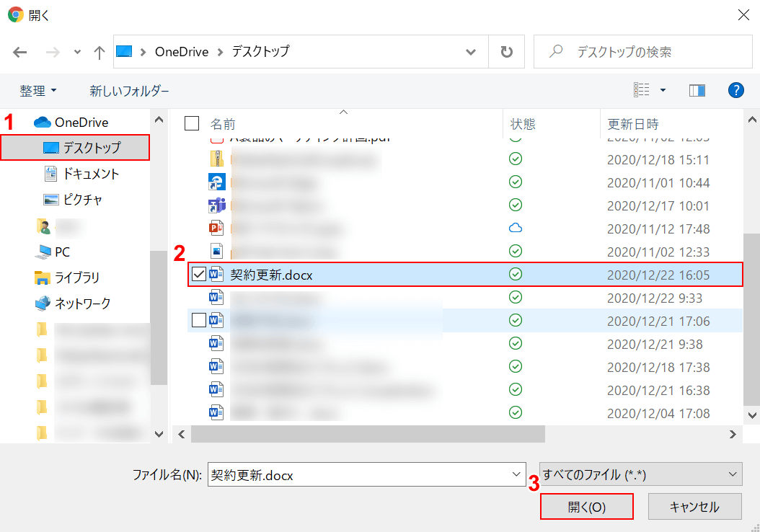Sort by 状態 column header
The image size is (760, 532).
click(x=523, y=124)
